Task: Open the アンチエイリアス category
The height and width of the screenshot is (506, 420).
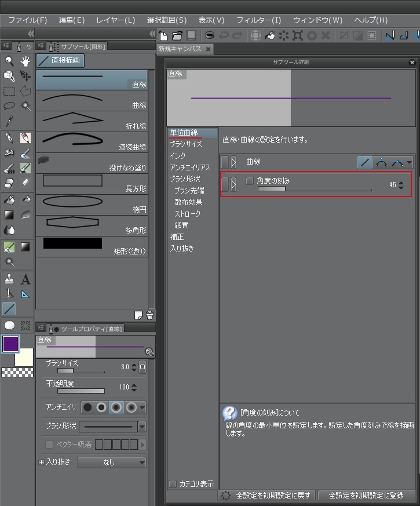Action: (x=191, y=168)
